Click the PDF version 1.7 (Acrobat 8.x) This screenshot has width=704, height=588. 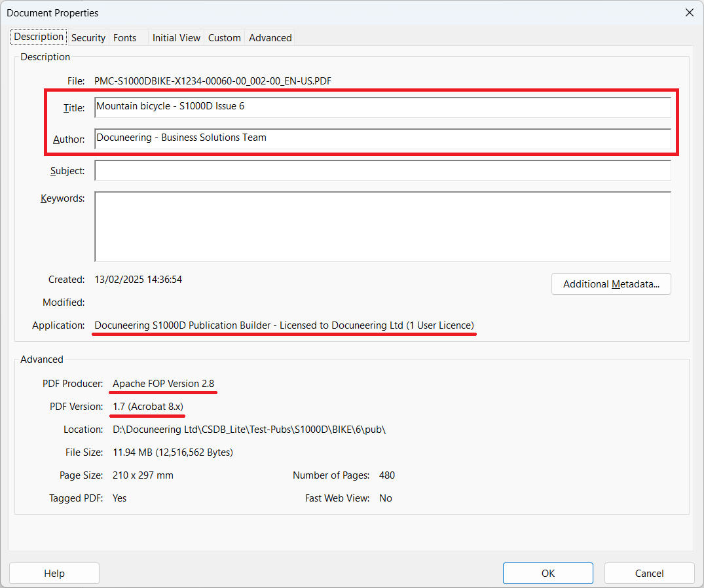148,407
